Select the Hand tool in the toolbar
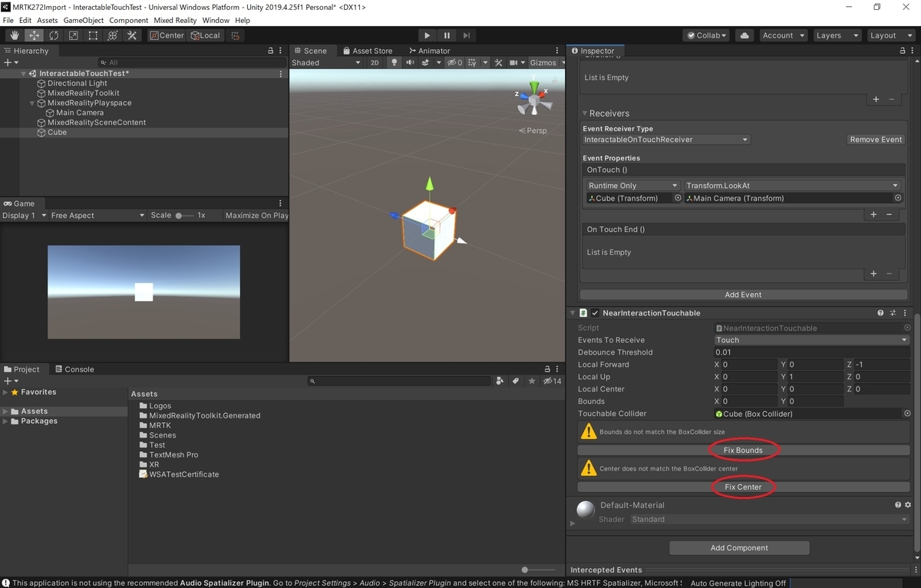This screenshot has width=921, height=588. coord(15,35)
